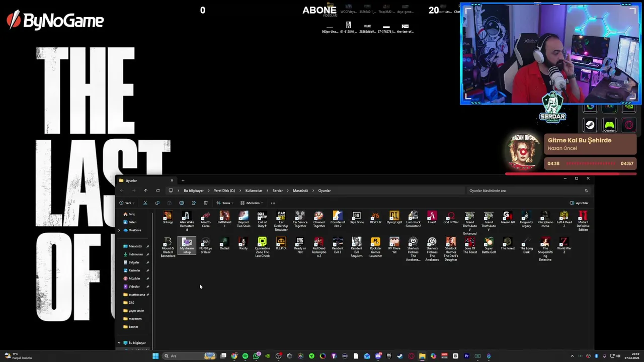Toggle the Ayrıntılar details pane
The height and width of the screenshot is (362, 644).
pyautogui.click(x=579, y=203)
